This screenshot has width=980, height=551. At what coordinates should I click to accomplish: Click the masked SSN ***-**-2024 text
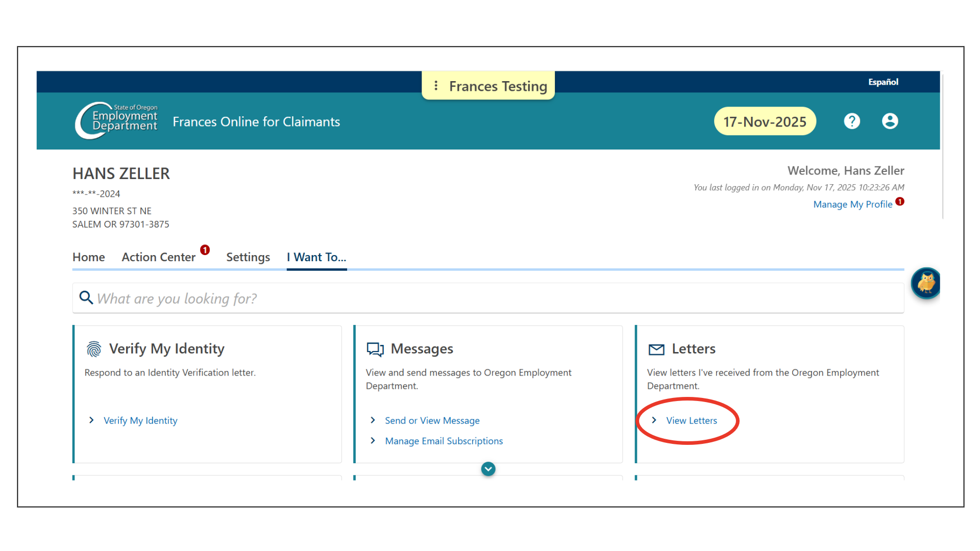click(x=96, y=193)
